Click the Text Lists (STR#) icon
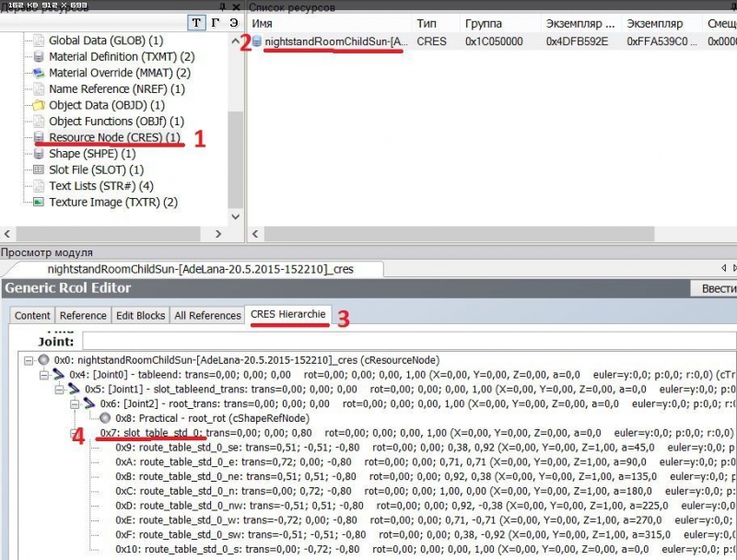Screen dimensions: 737x560 pos(39,186)
